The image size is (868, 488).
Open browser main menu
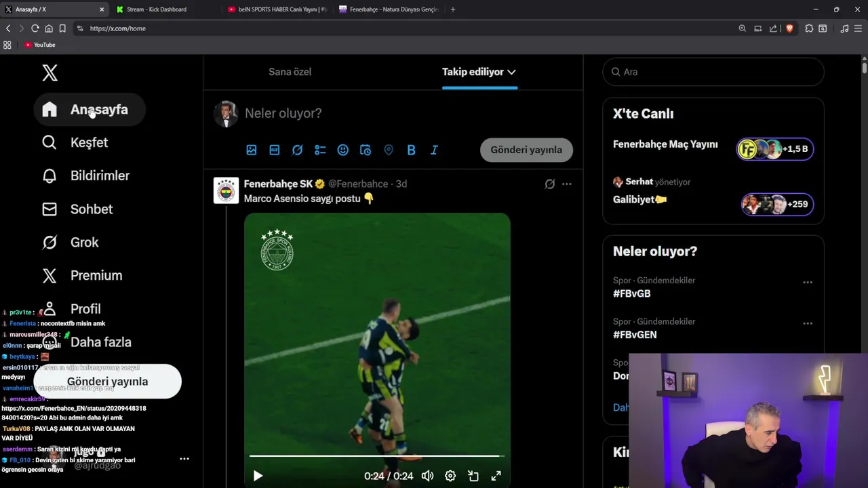(x=858, y=28)
